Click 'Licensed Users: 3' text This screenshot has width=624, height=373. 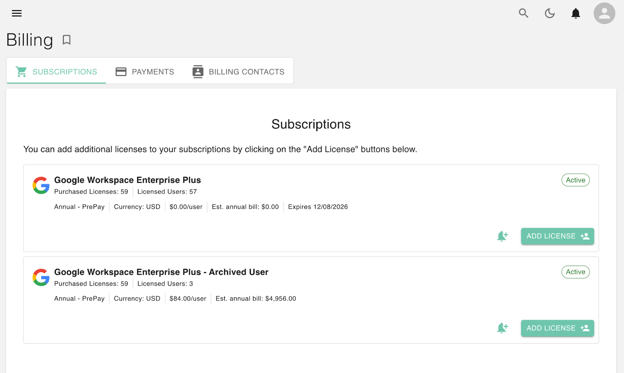point(165,283)
